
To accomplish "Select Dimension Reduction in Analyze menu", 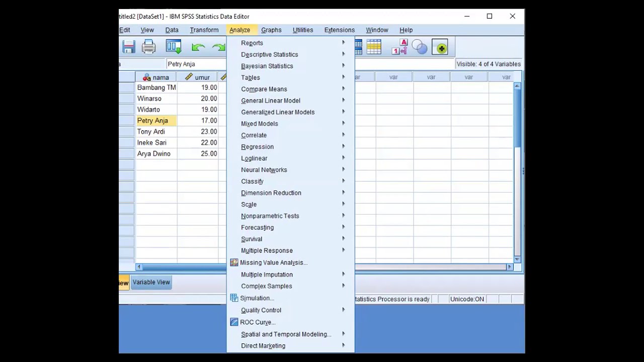I will [x=290, y=193].
